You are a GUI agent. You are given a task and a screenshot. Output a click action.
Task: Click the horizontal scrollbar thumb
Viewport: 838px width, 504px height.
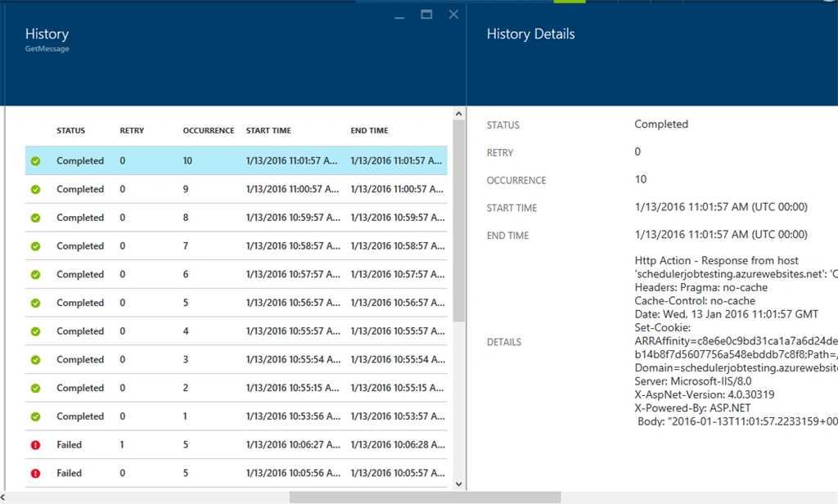tap(425, 497)
